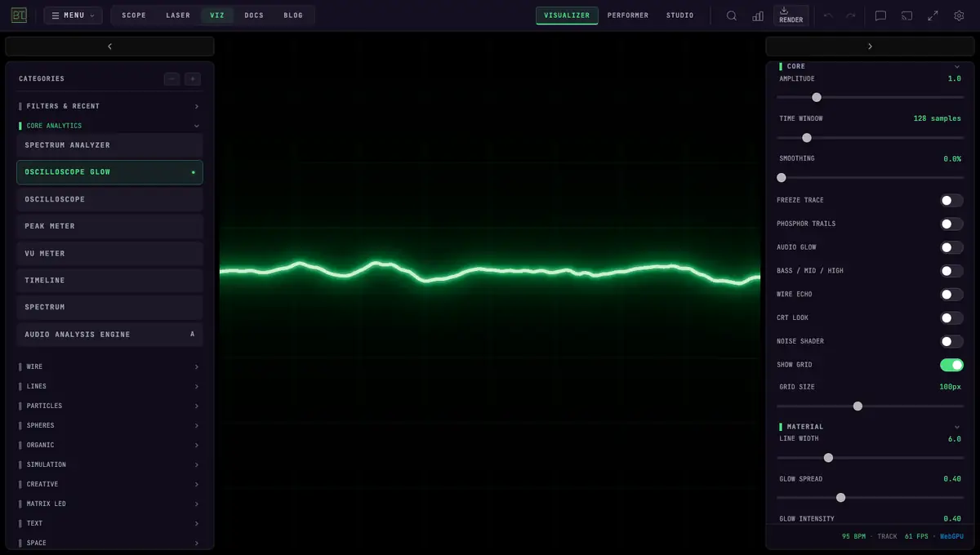Expand the Lines category
The width and height of the screenshot is (980, 555).
coord(109,387)
